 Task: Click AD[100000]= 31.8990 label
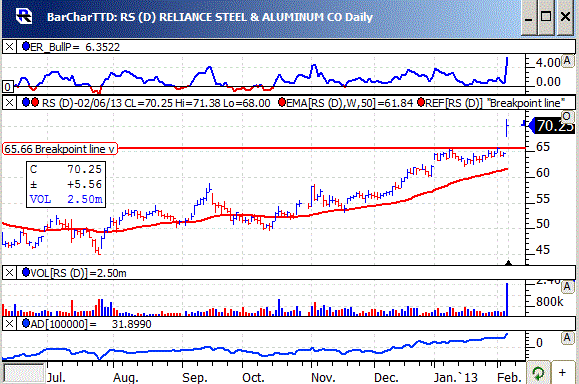[x=91, y=324]
